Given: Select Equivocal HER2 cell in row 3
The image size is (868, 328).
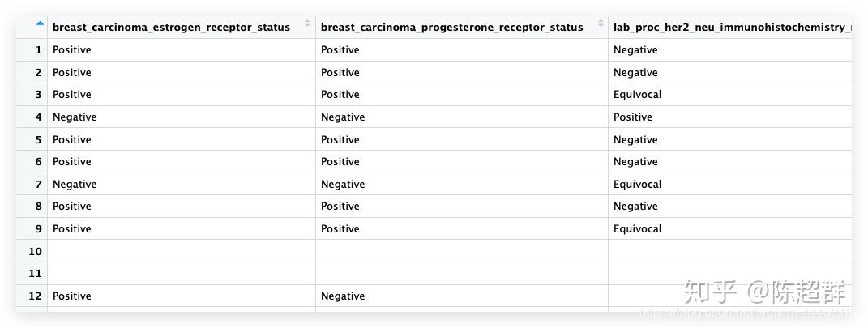Looking at the screenshot, I should 637,95.
